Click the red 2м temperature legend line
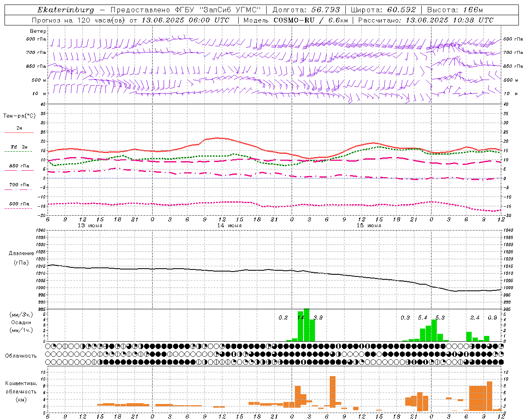 (19, 132)
